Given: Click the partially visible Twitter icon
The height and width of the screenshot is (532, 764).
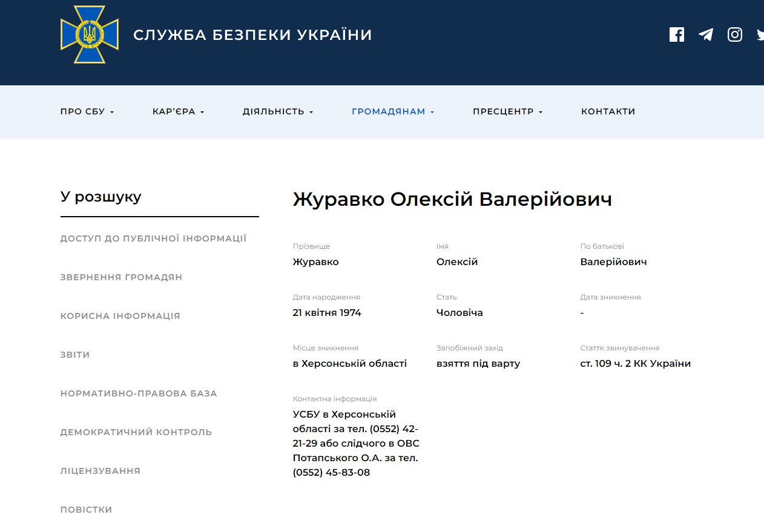Looking at the screenshot, I should click(760, 34).
